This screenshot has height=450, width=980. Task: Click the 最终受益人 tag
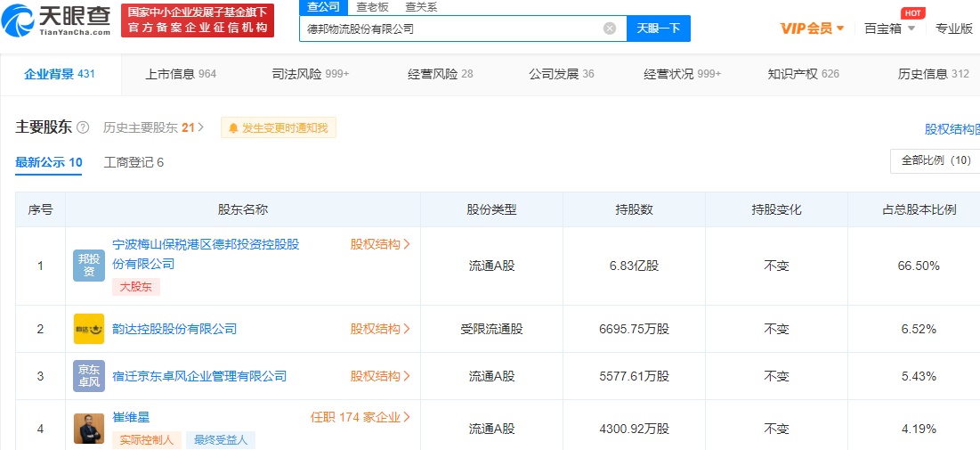(221, 439)
